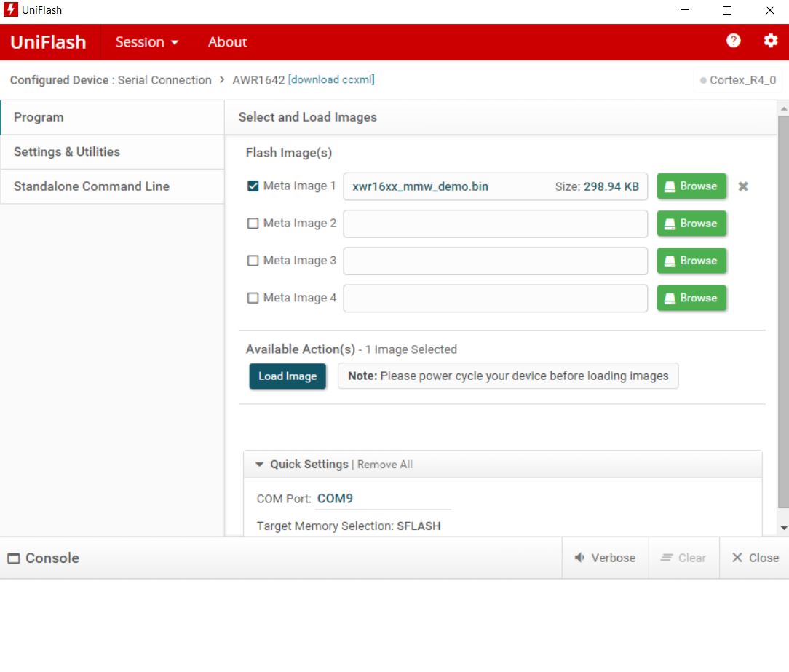The width and height of the screenshot is (789, 672).
Task: Click the Meta Image 2 file field
Action: pos(495,224)
